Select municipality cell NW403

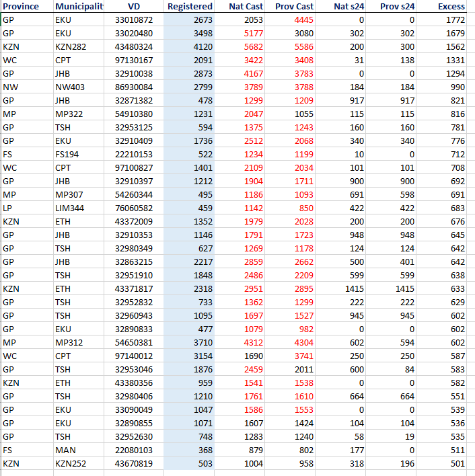click(x=70, y=87)
